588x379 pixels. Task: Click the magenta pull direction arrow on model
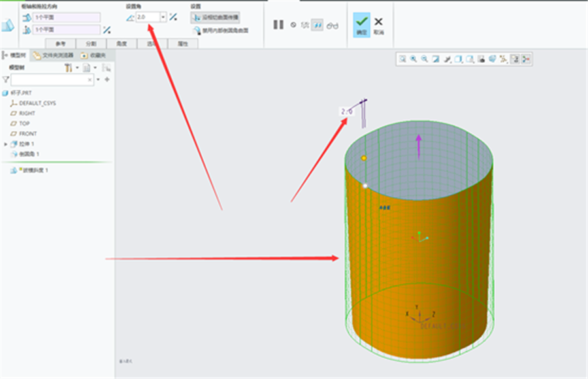click(419, 146)
